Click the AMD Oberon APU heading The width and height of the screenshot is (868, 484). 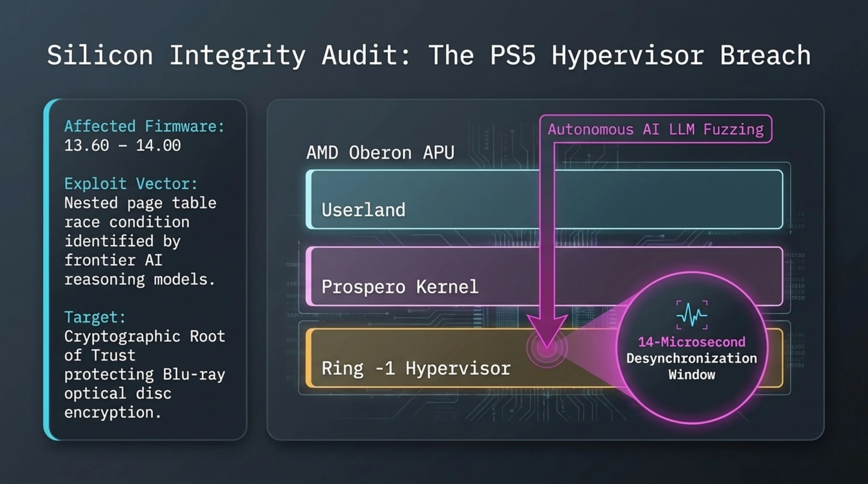click(380, 153)
